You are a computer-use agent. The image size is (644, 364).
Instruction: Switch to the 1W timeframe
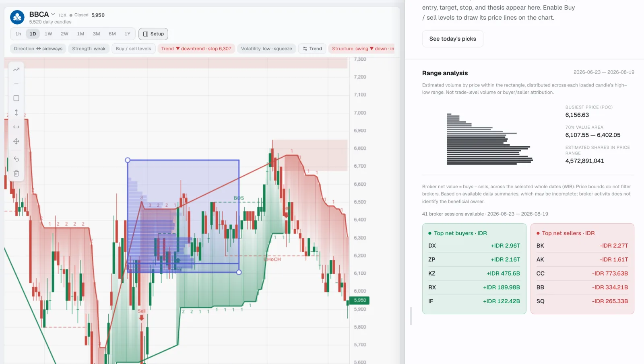click(x=48, y=34)
